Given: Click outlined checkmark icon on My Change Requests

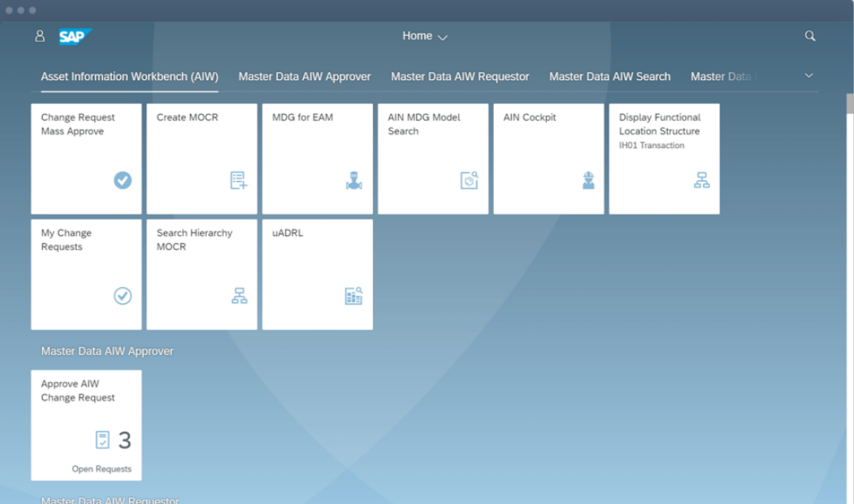Looking at the screenshot, I should point(123,296).
